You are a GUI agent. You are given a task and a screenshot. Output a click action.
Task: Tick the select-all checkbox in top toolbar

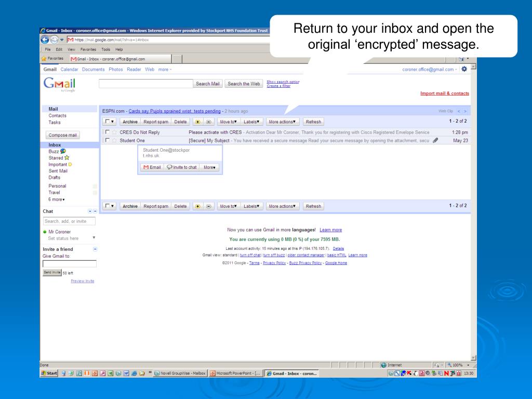(108, 122)
